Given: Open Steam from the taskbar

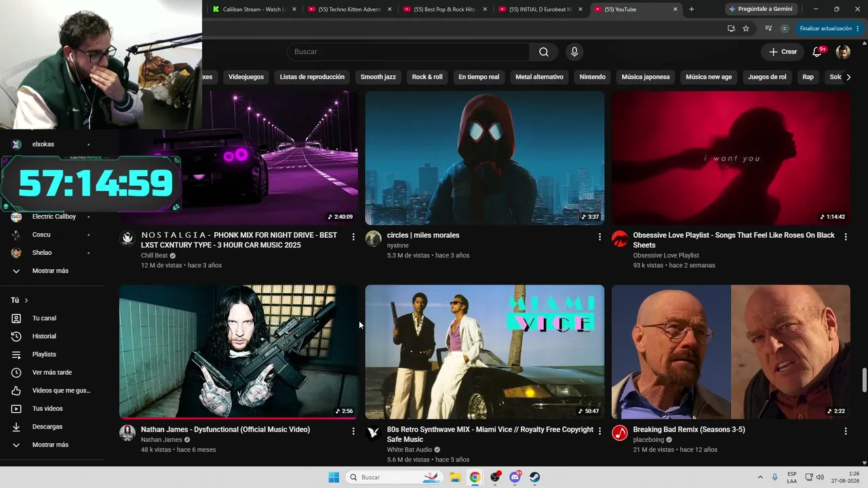Looking at the screenshot, I should [x=535, y=477].
